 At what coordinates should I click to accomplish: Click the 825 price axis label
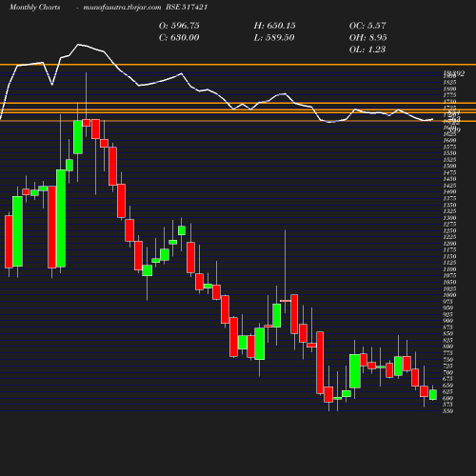click(448, 340)
